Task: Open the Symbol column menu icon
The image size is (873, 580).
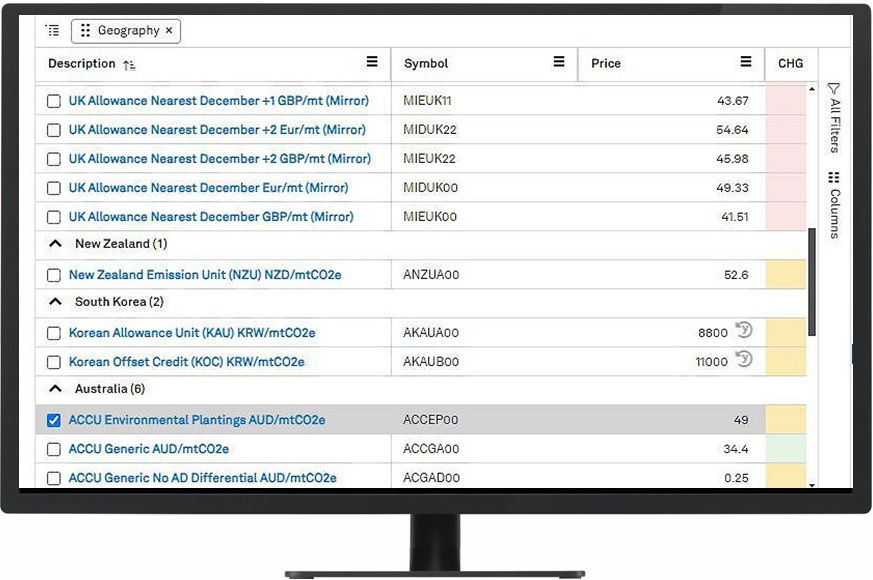Action: (559, 62)
